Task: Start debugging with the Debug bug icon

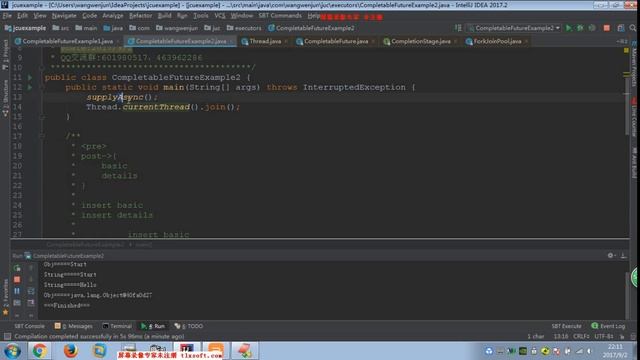Action: (x=580, y=28)
